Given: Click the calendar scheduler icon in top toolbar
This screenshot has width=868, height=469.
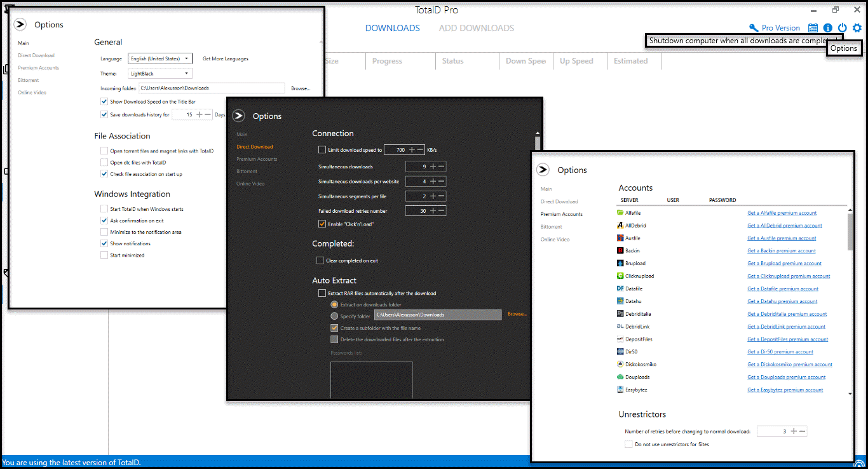Looking at the screenshot, I should pos(813,28).
